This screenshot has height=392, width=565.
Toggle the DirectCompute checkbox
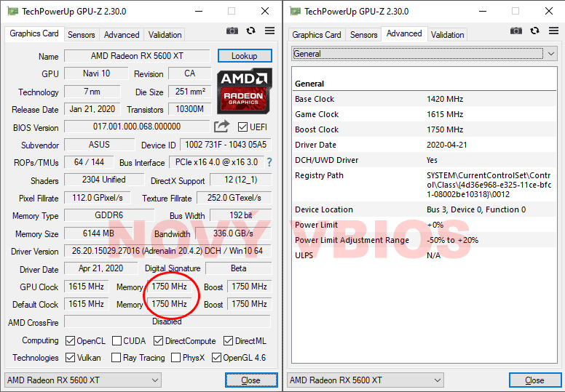[158, 340]
